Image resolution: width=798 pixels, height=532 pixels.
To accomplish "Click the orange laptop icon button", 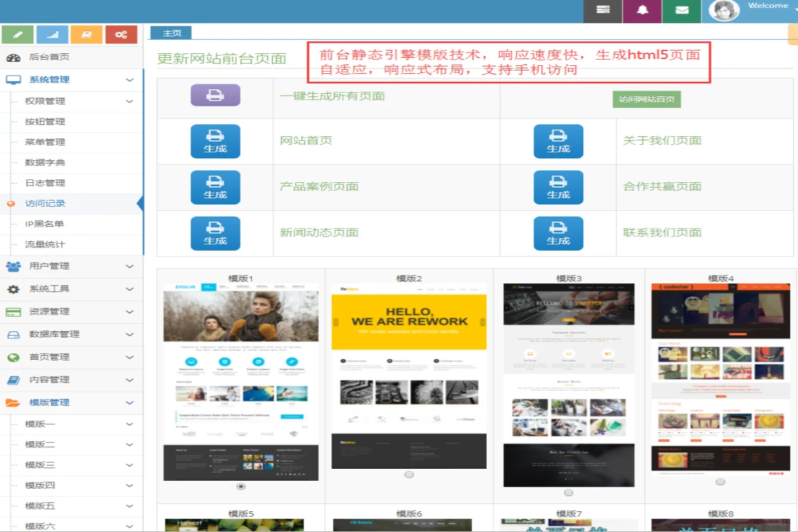I will tap(86, 35).
